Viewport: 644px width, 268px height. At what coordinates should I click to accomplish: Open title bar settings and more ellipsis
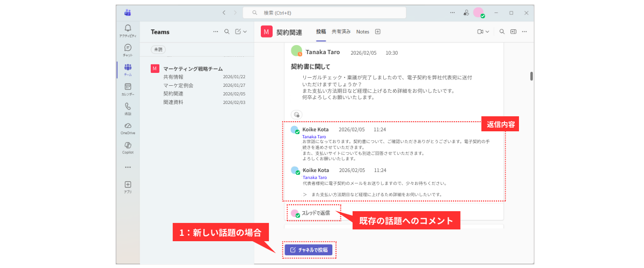click(x=452, y=12)
